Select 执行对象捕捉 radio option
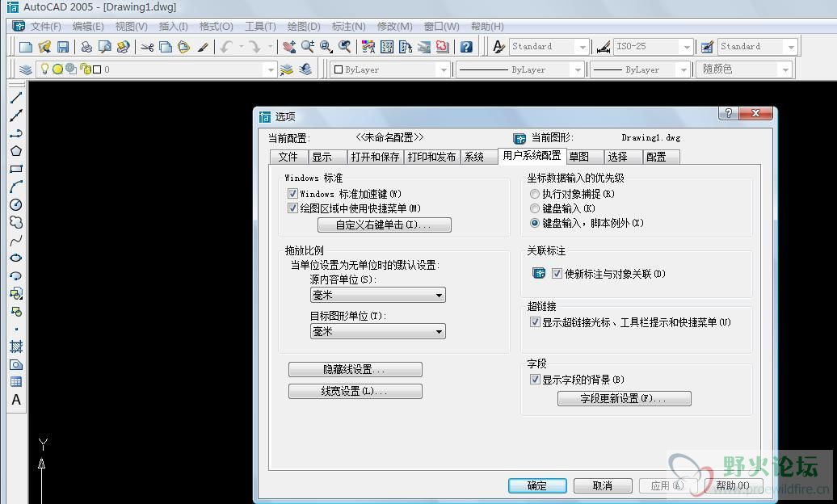The image size is (837, 504). pyautogui.click(x=534, y=194)
